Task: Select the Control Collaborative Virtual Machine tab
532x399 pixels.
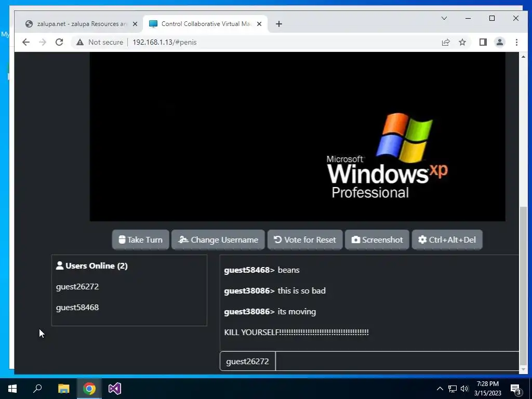Action: coord(205,24)
